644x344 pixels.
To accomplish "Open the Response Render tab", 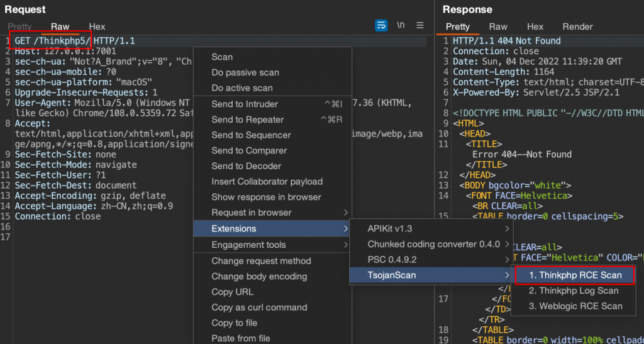I will coord(577,26).
